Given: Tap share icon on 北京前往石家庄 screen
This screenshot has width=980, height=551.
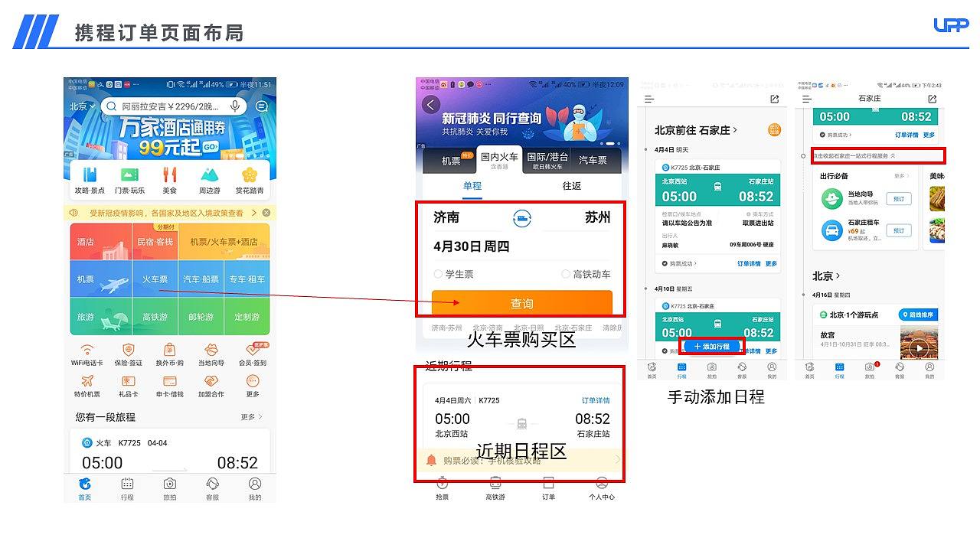Looking at the screenshot, I should [x=775, y=99].
